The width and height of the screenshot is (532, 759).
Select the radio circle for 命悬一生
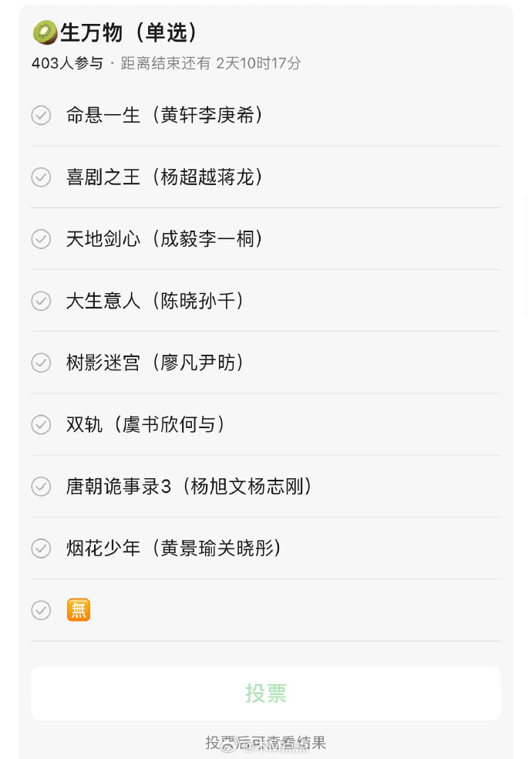(41, 115)
